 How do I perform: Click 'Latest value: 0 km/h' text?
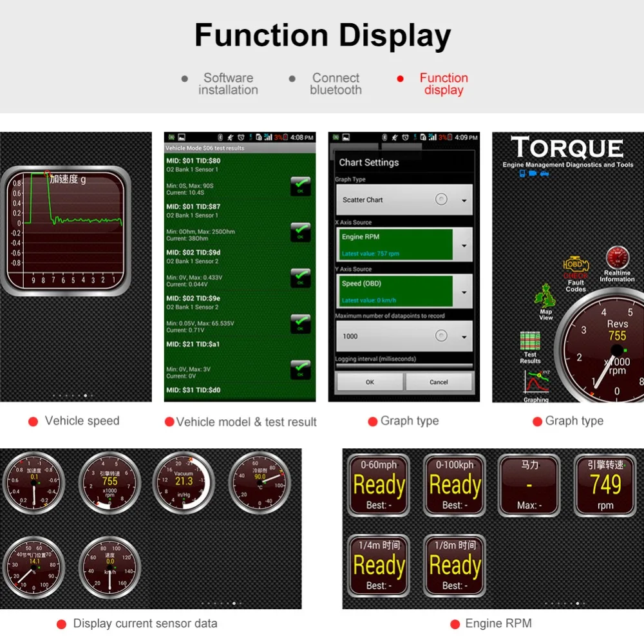[x=369, y=301]
